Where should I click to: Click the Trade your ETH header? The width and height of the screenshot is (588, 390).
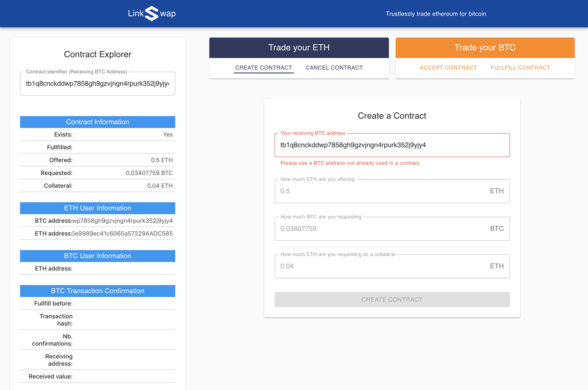(x=299, y=48)
